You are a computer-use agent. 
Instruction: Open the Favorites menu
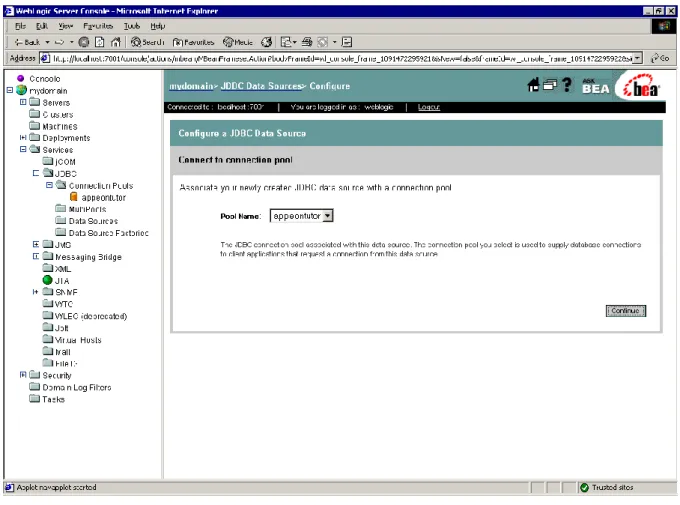coord(98,26)
